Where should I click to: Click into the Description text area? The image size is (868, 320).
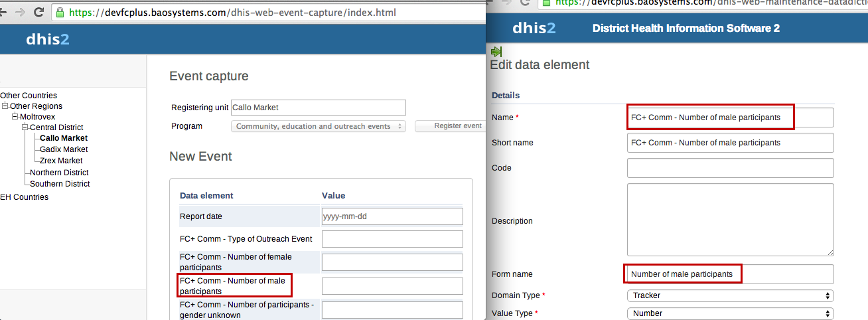click(x=730, y=220)
